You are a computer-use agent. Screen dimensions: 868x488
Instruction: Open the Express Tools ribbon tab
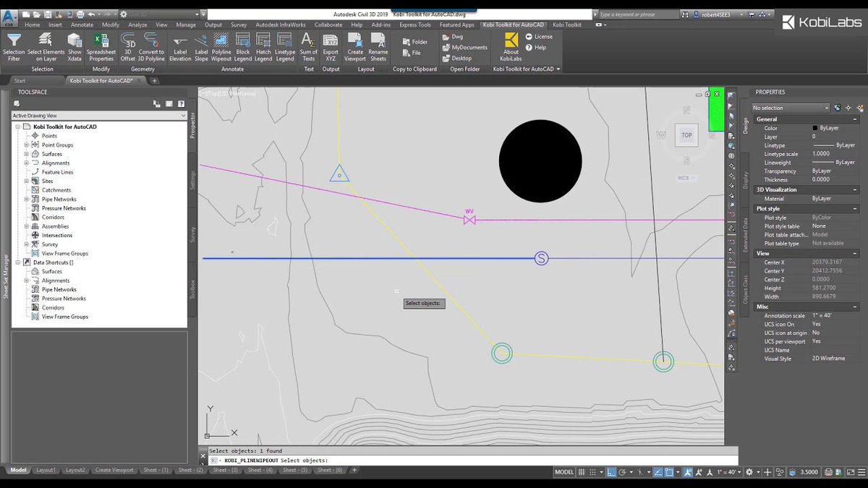tap(414, 25)
